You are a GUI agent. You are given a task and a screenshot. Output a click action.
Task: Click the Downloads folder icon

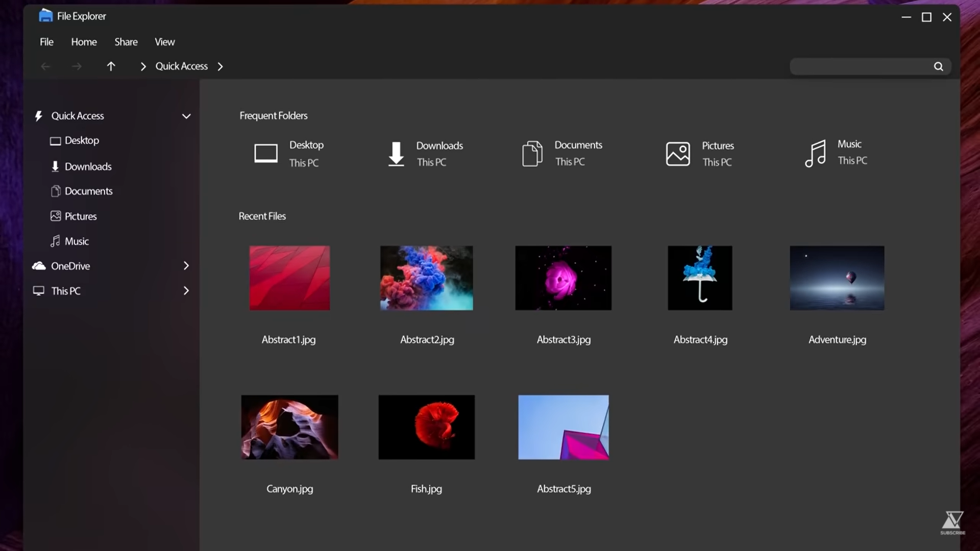pyautogui.click(x=396, y=152)
